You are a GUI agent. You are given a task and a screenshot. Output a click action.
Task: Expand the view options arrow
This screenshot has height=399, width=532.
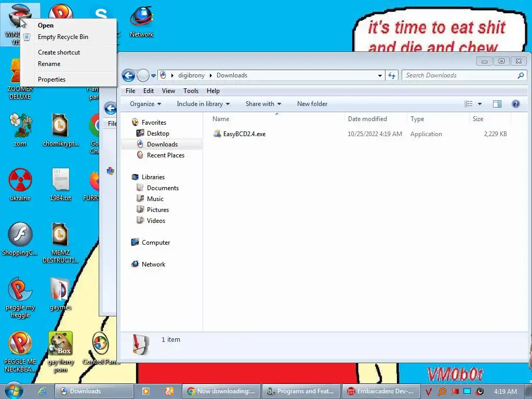480,104
